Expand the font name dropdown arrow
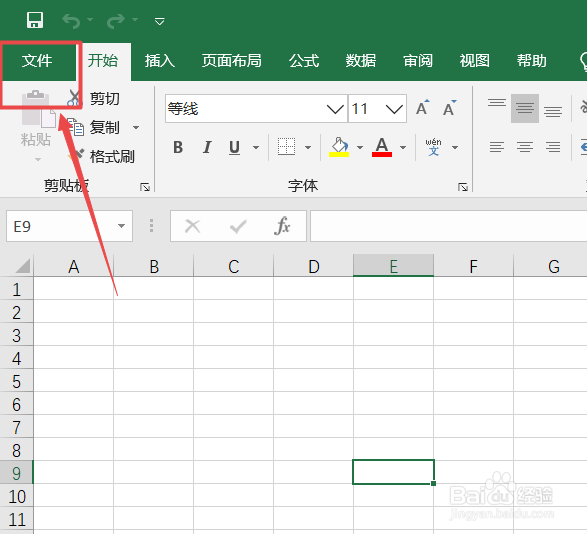This screenshot has width=587, height=534. click(x=335, y=109)
